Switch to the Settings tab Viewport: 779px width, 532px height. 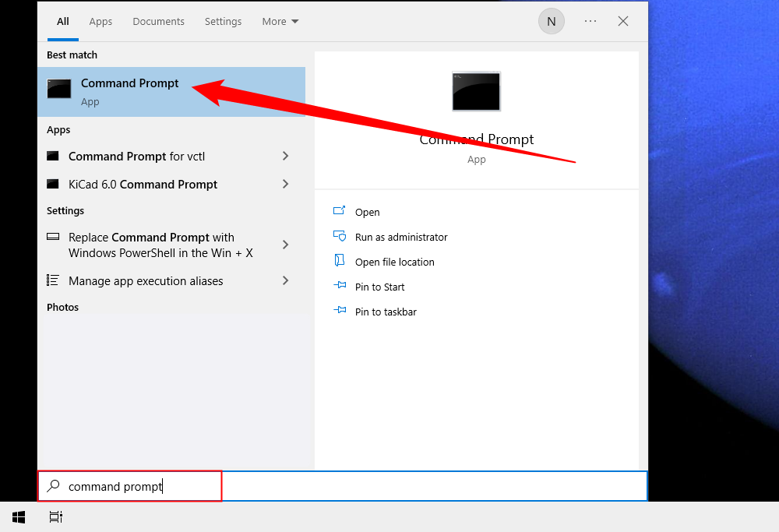tap(223, 21)
